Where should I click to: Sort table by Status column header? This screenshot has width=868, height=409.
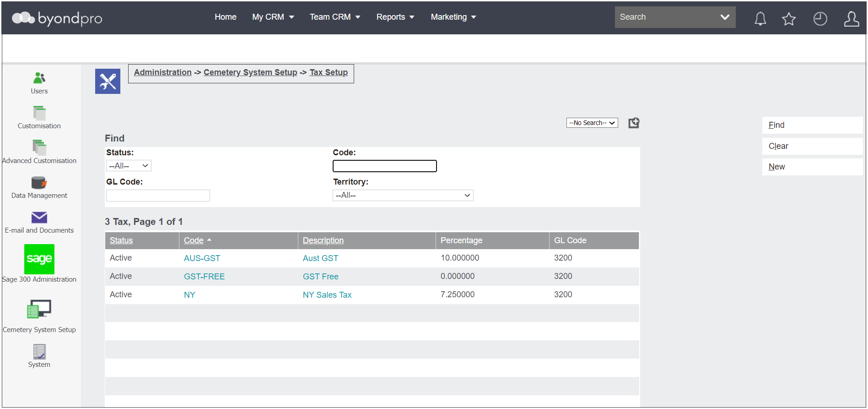click(x=121, y=240)
